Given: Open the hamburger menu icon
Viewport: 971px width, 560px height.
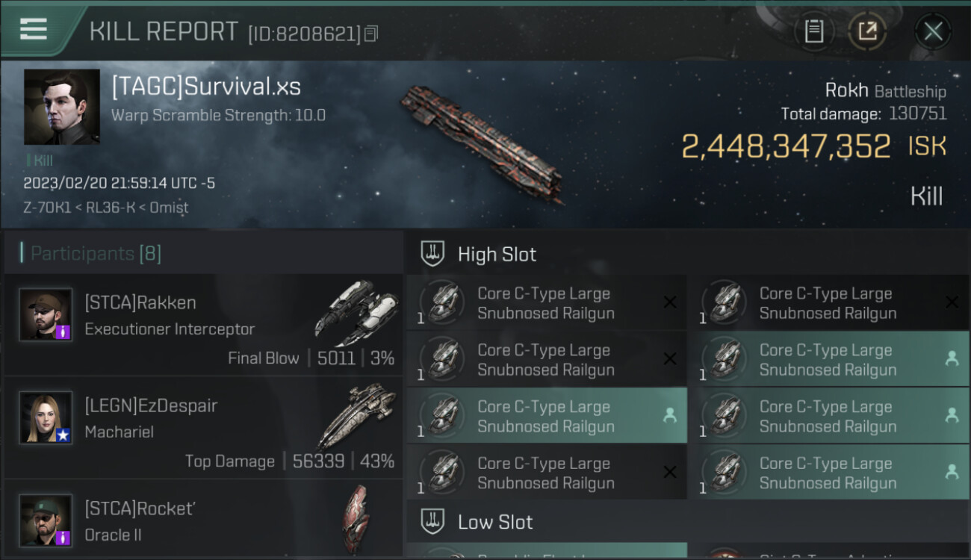Looking at the screenshot, I should pyautogui.click(x=33, y=28).
